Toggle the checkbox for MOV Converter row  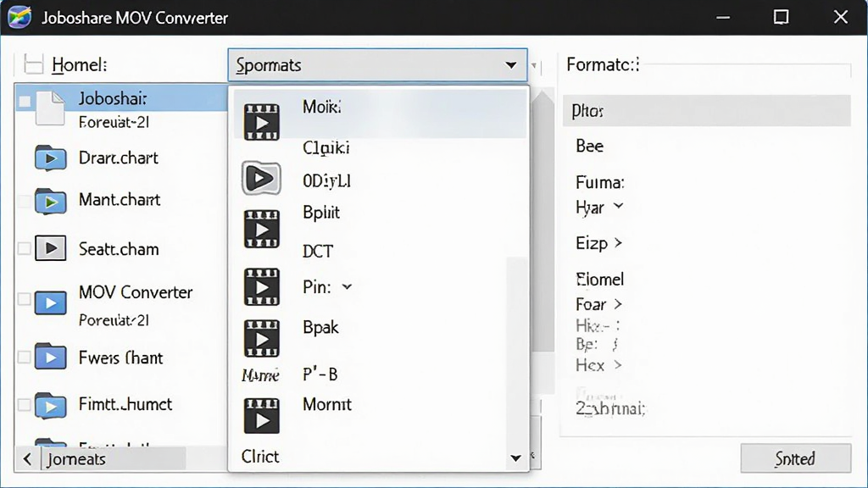25,299
